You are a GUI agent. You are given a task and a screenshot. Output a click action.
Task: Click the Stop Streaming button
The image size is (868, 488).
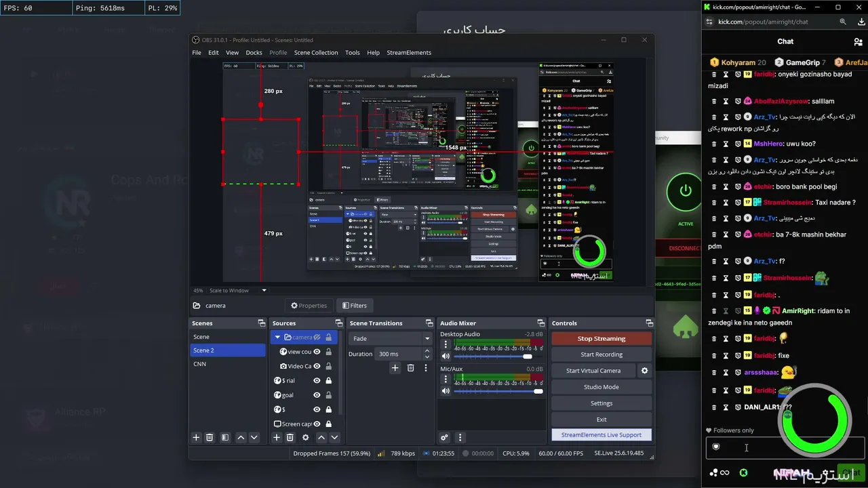click(601, 338)
